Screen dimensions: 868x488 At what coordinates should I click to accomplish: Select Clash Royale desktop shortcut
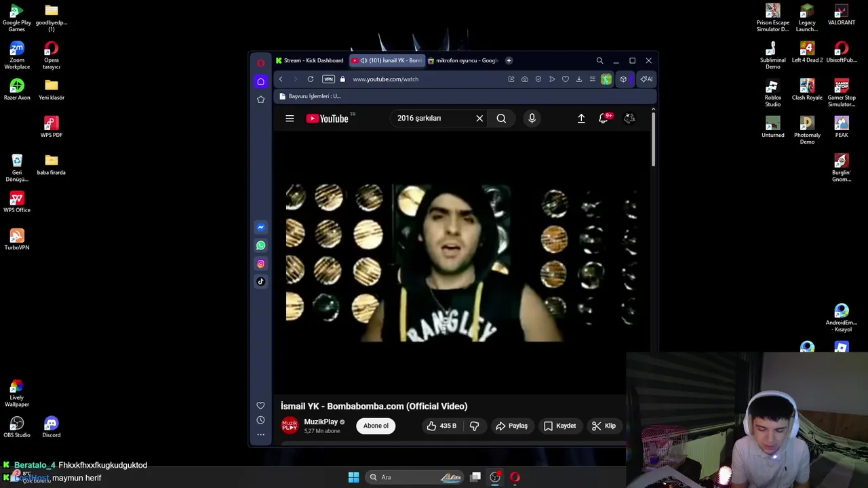(x=807, y=90)
